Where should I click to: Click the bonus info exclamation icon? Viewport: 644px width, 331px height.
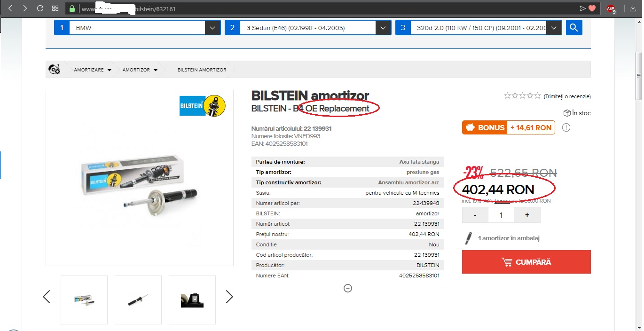click(x=566, y=127)
